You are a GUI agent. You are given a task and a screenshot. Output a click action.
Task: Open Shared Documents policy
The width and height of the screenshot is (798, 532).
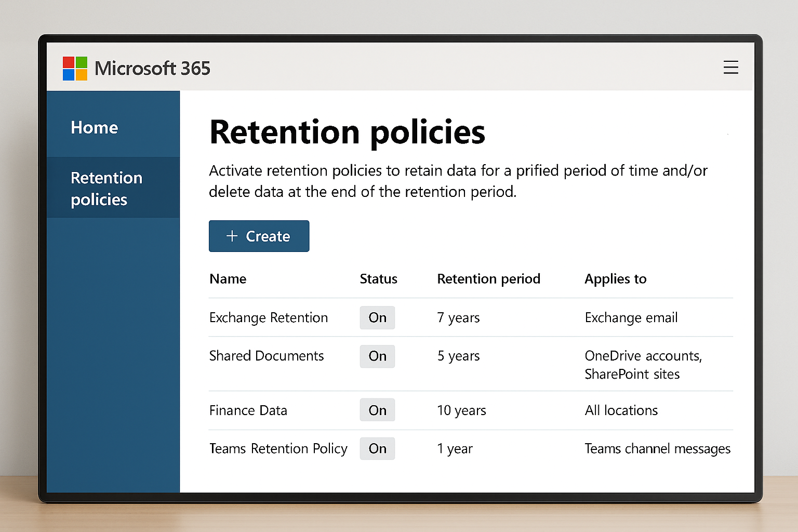[x=266, y=356]
